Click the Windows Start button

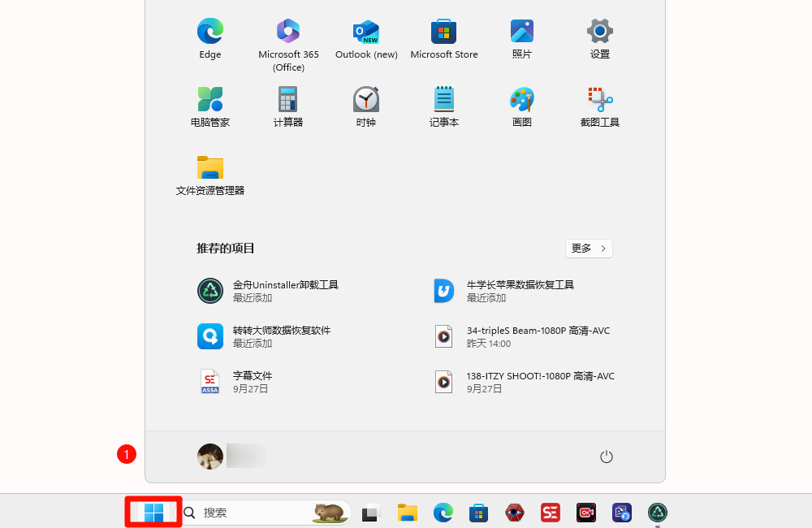coord(153,513)
